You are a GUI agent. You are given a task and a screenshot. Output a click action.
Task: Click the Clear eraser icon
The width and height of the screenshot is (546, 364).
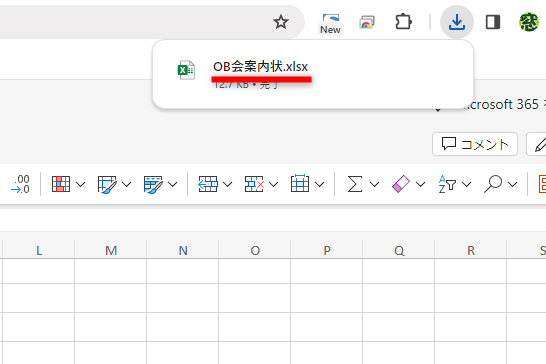[401, 184]
